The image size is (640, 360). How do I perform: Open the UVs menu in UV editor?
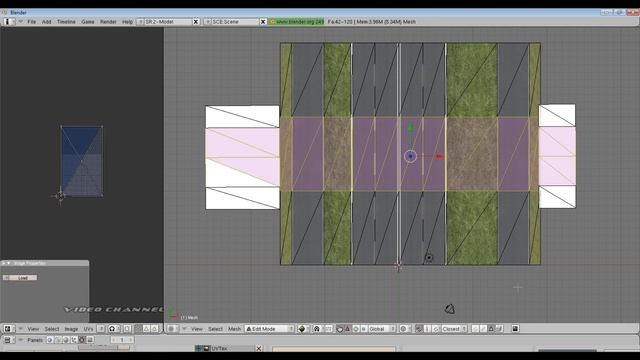pyautogui.click(x=88, y=329)
